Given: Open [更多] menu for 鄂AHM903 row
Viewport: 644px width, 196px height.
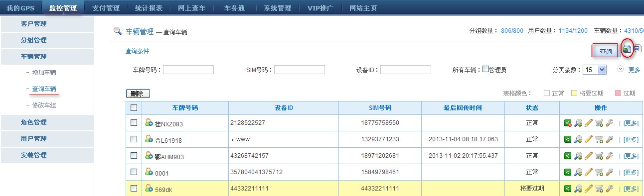Looking at the screenshot, I should [x=631, y=156].
